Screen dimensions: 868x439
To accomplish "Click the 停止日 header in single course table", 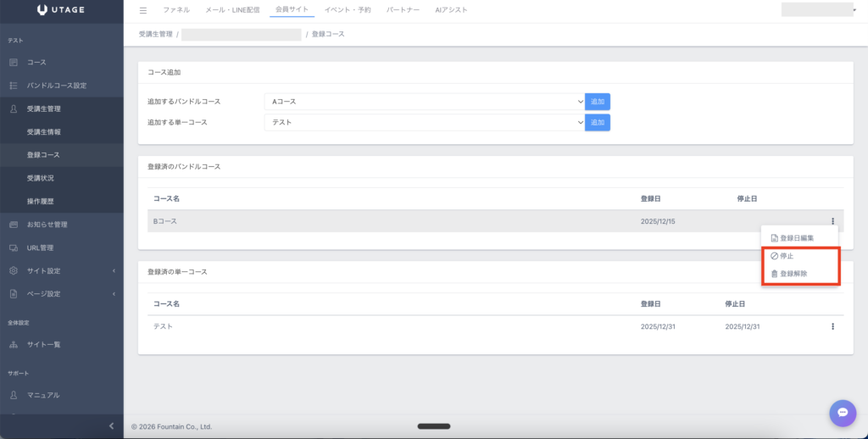I will point(735,304).
